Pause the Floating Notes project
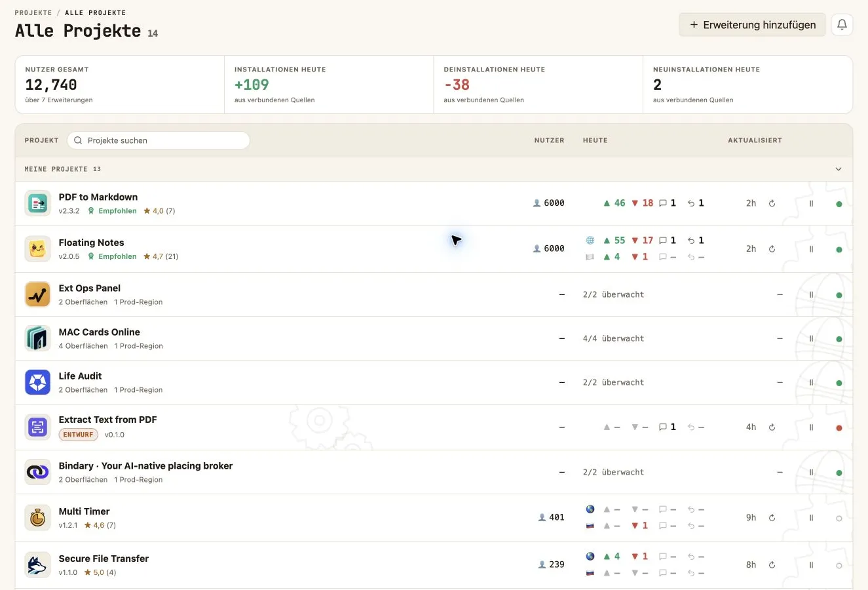Viewport: 868px width, 590px height. point(811,249)
